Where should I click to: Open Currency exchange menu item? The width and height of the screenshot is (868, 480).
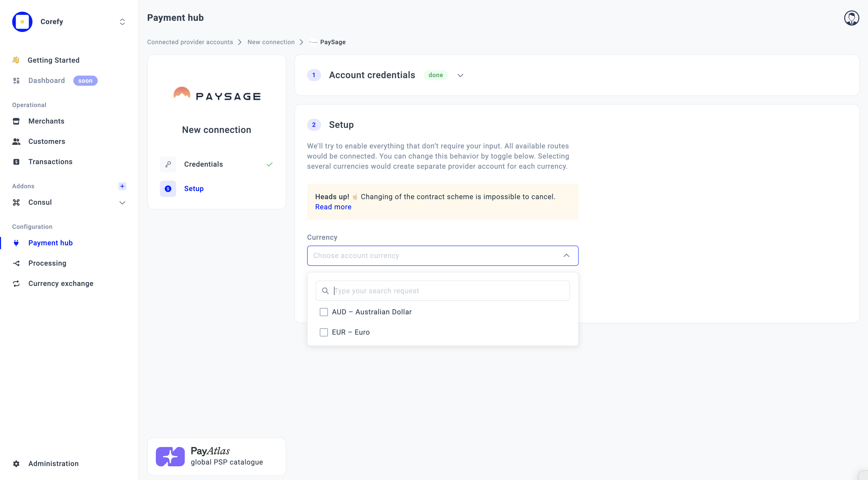coord(61,284)
